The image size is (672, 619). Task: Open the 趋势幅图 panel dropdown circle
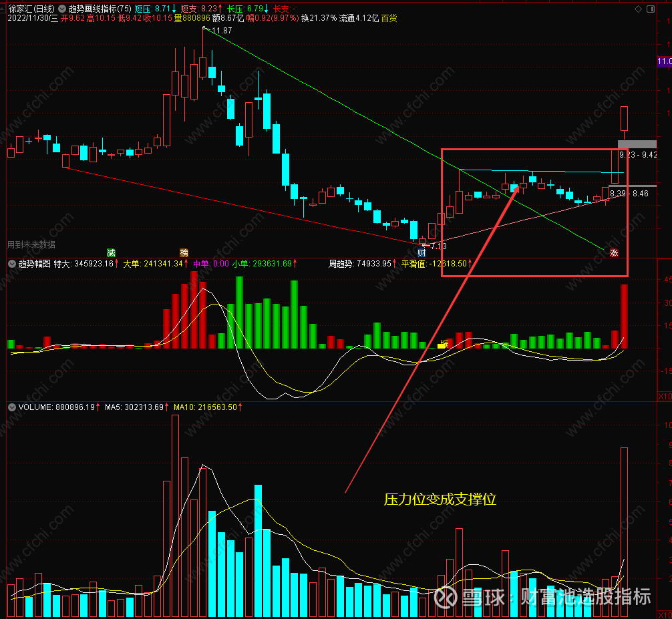12,264
